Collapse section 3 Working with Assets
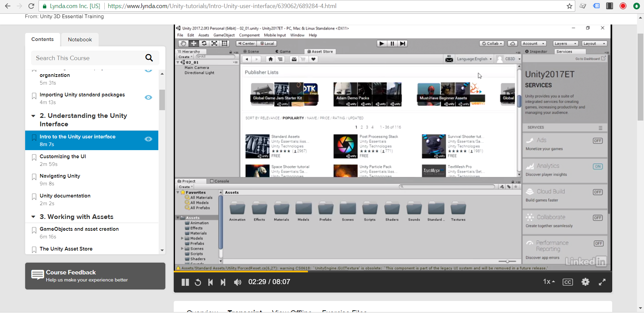 [x=33, y=217]
